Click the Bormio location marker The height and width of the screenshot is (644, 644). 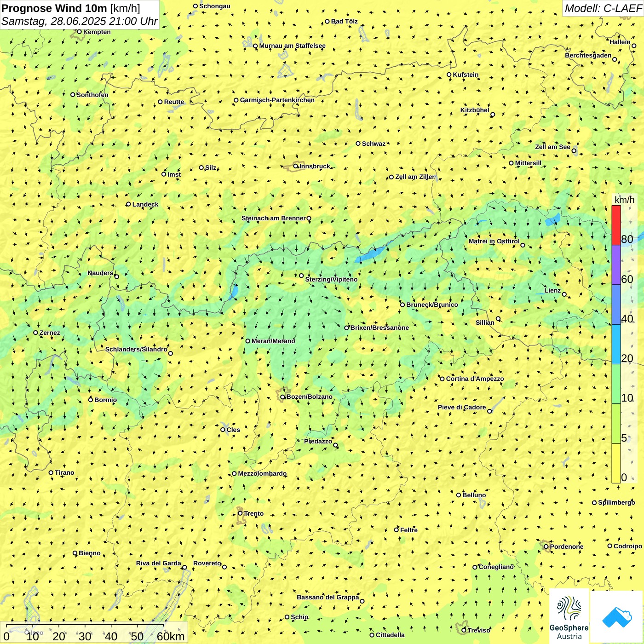[91, 399]
